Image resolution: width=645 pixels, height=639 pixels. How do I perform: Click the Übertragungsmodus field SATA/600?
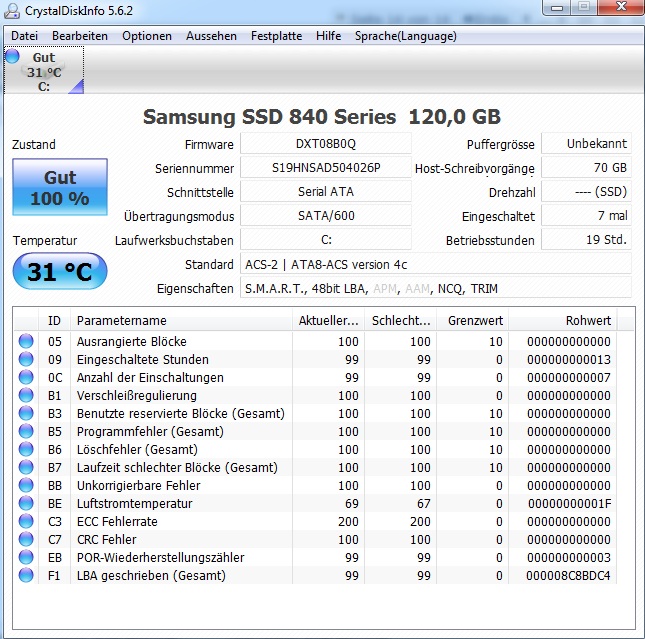click(326, 215)
